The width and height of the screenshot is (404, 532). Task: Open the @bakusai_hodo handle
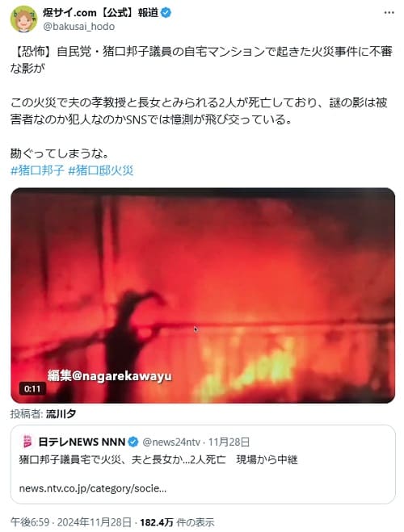(x=78, y=27)
